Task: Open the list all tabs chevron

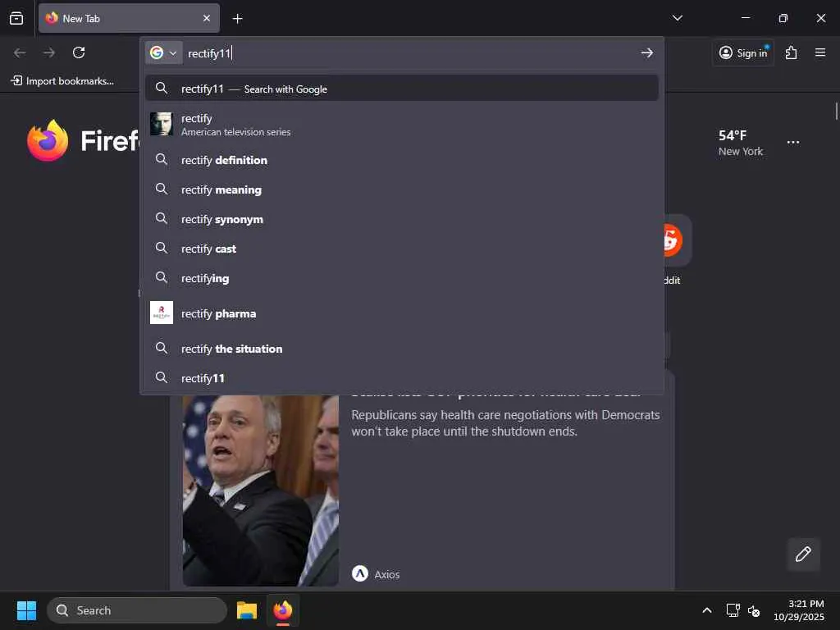Action: click(677, 18)
